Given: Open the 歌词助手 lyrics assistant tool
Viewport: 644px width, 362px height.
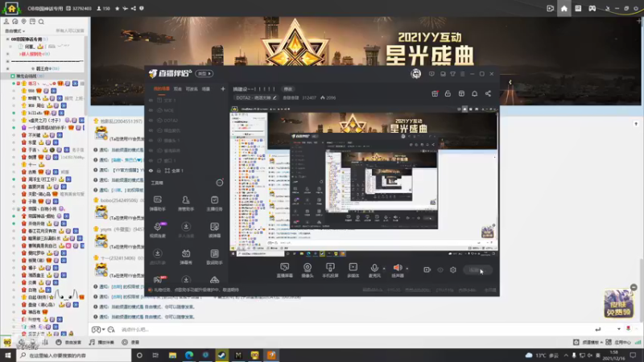Looking at the screenshot, I should coord(214,257).
